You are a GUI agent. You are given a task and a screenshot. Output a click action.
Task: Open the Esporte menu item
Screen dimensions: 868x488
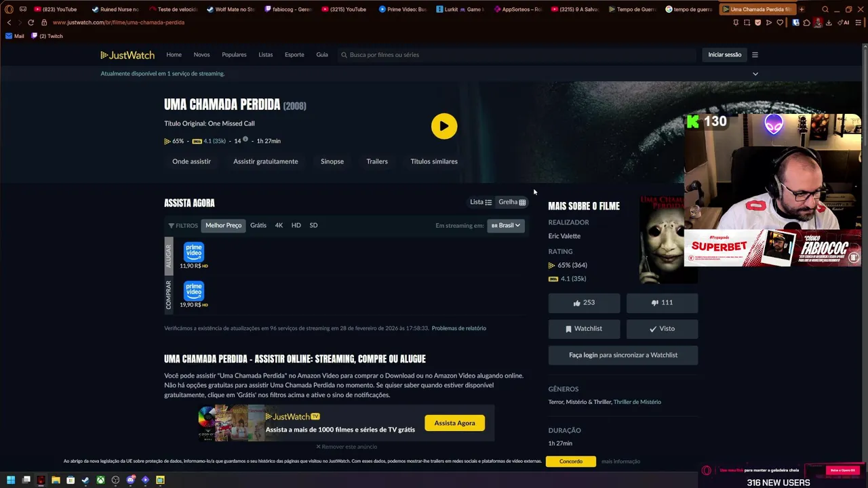294,55
